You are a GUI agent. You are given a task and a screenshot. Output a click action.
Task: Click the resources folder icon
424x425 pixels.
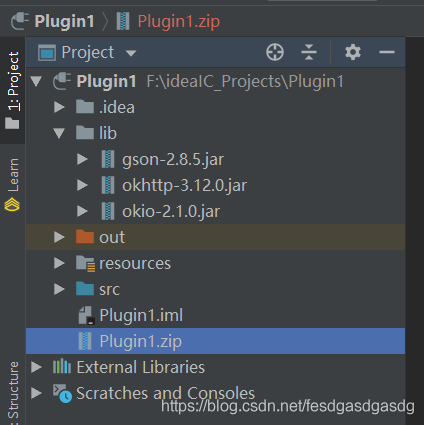(85, 263)
